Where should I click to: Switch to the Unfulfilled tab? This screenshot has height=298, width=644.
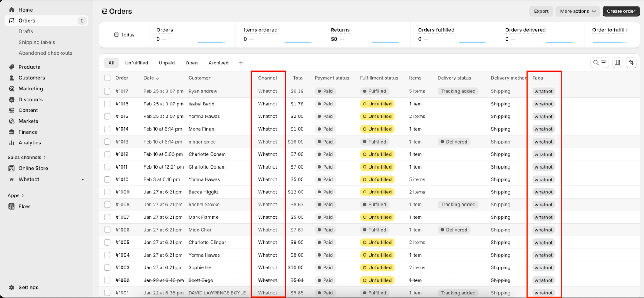(136, 63)
